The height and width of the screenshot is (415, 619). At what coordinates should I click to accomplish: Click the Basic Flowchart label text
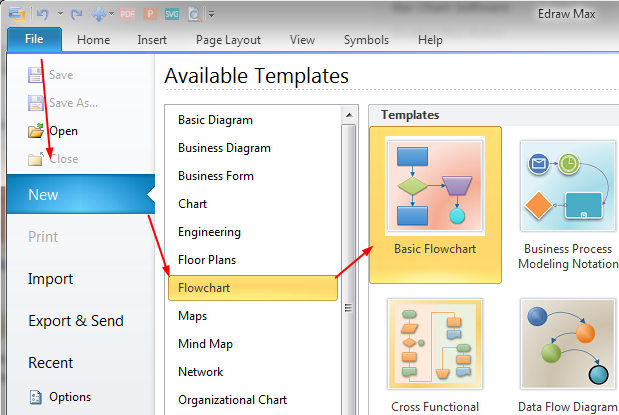(x=435, y=249)
